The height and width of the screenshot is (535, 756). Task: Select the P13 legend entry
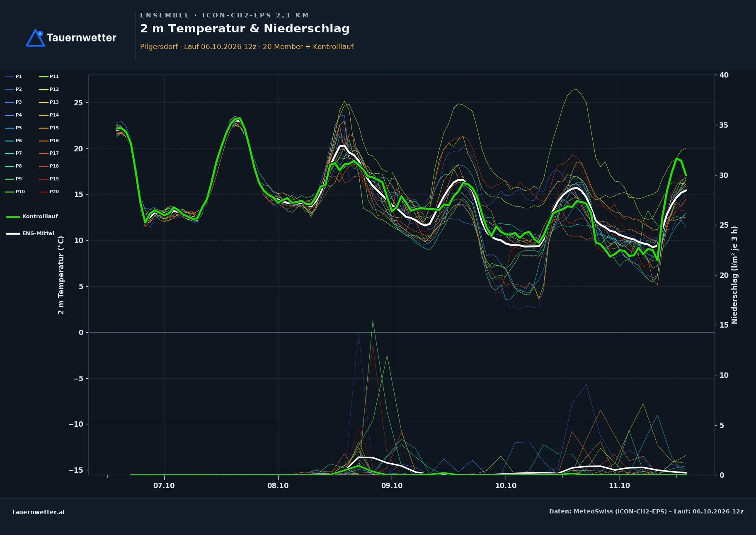click(49, 102)
